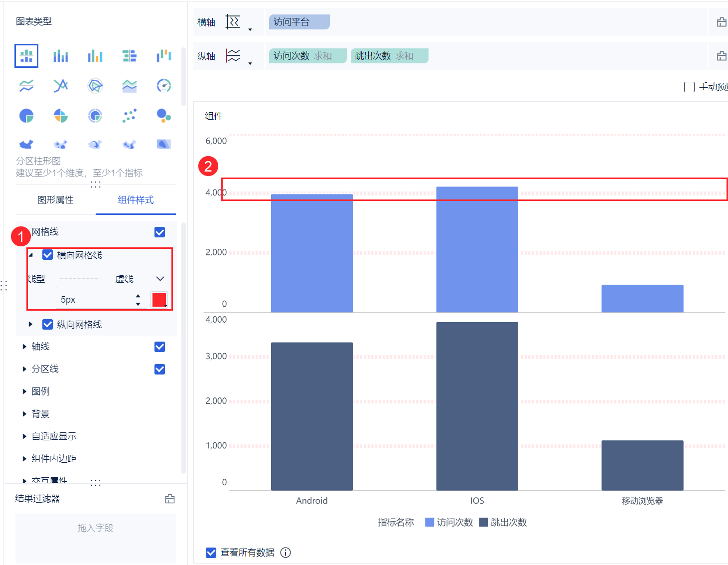Choose the stacked column chart icon
Screen dimensions: 728x565
pyautogui.click(x=61, y=56)
